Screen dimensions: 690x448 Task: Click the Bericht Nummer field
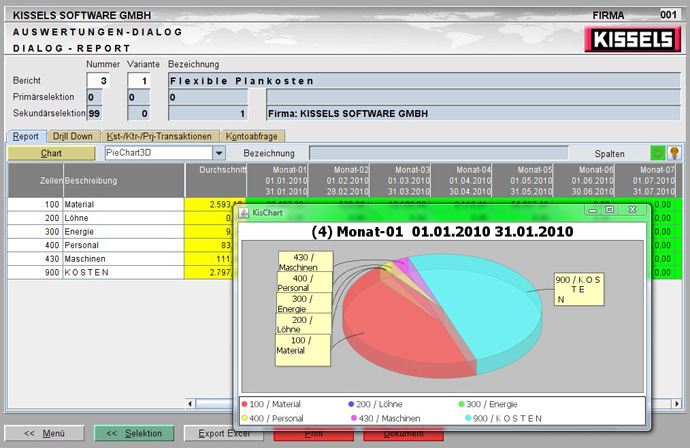point(98,81)
